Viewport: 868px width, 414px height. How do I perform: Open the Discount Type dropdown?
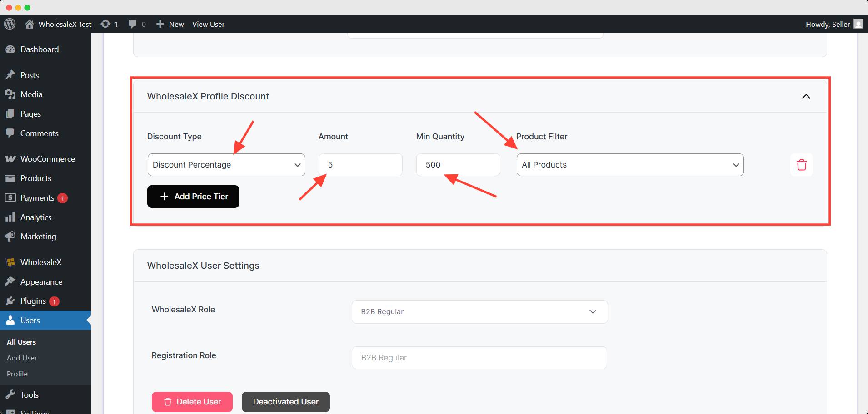(226, 165)
